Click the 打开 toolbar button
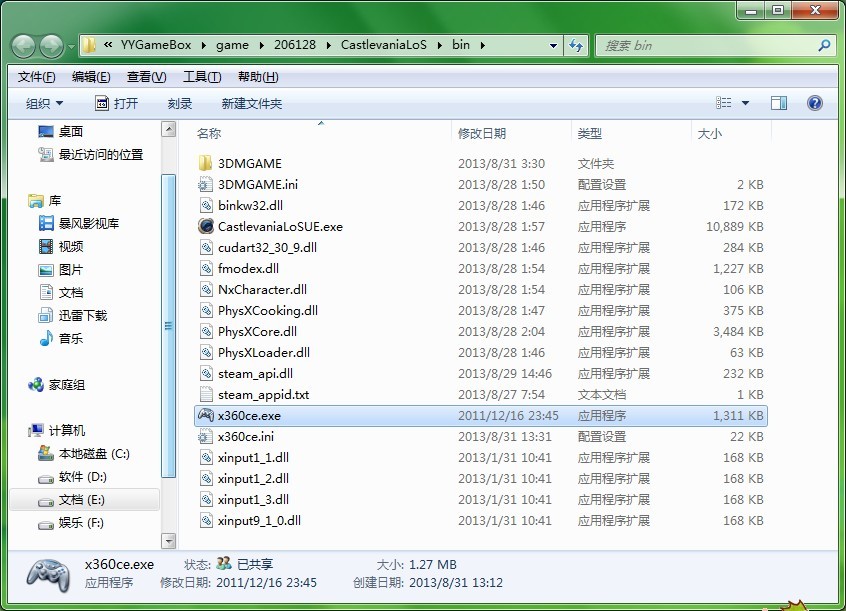This screenshot has height=611, width=846. (117, 103)
